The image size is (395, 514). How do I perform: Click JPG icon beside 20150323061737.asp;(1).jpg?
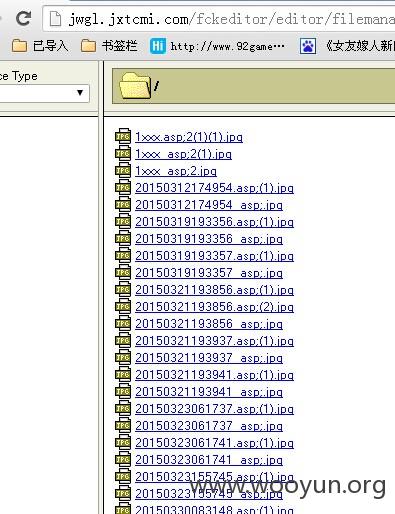coord(123,408)
